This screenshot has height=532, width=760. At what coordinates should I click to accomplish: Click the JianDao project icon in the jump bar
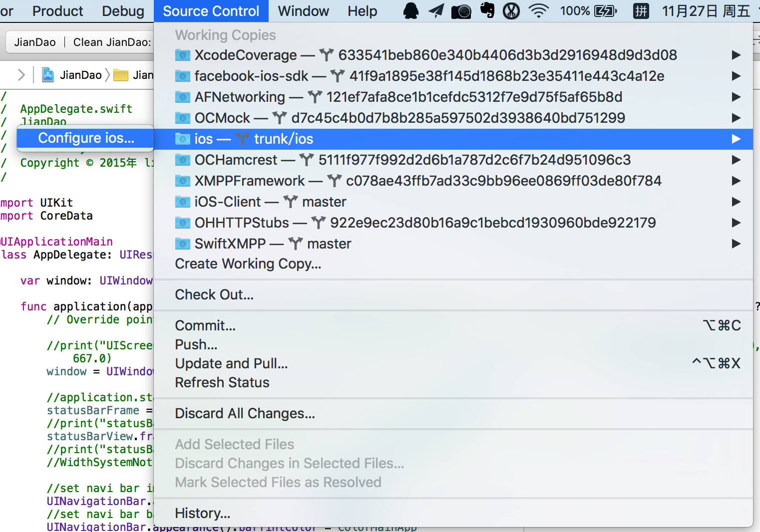pyautogui.click(x=48, y=75)
